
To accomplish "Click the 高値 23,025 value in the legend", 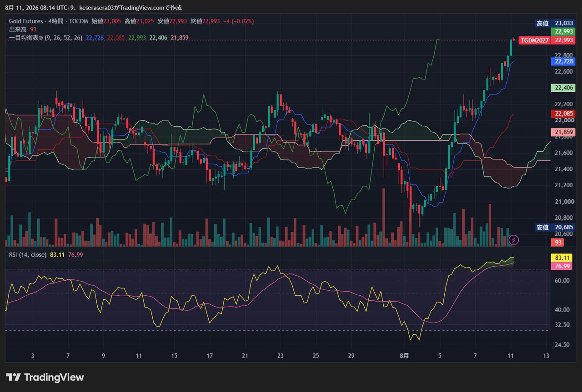I will point(140,21).
